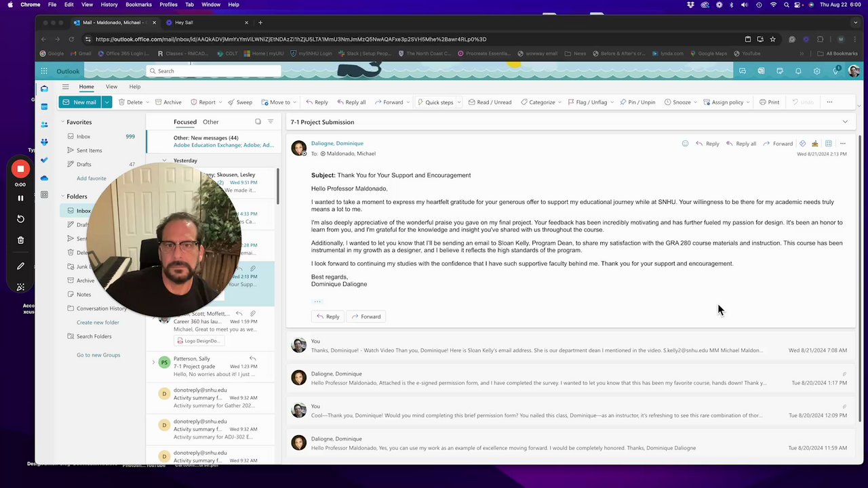
Task: Open the message list filter icon
Action: pyautogui.click(x=271, y=122)
